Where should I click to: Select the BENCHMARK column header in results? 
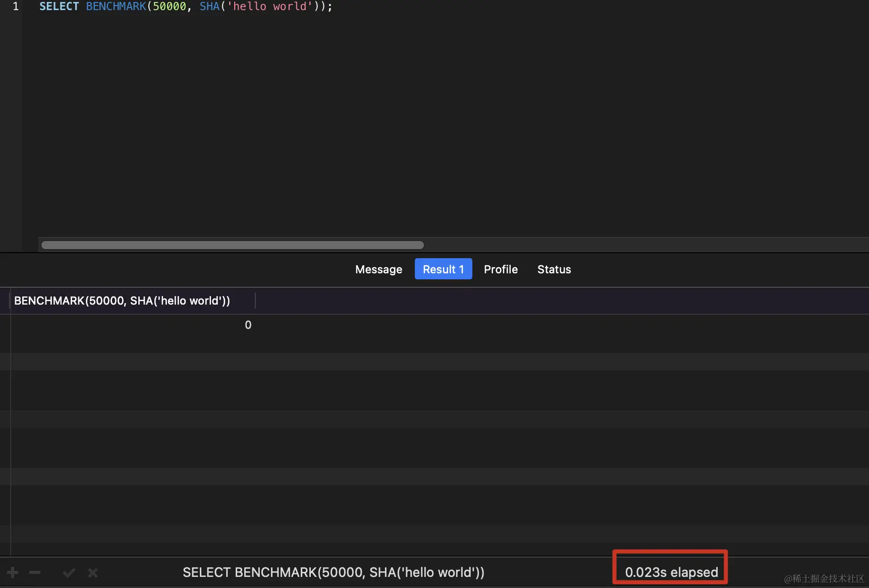tap(133, 301)
